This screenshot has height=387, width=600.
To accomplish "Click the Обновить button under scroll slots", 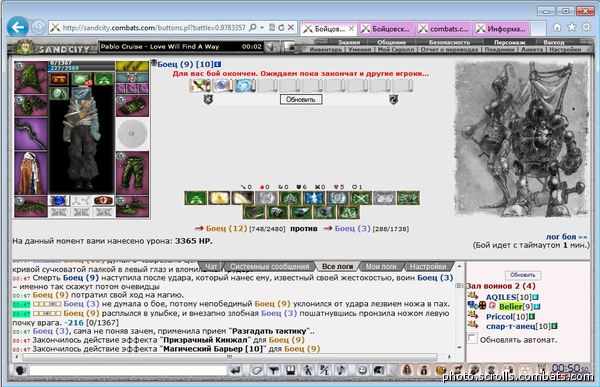I will 301,100.
